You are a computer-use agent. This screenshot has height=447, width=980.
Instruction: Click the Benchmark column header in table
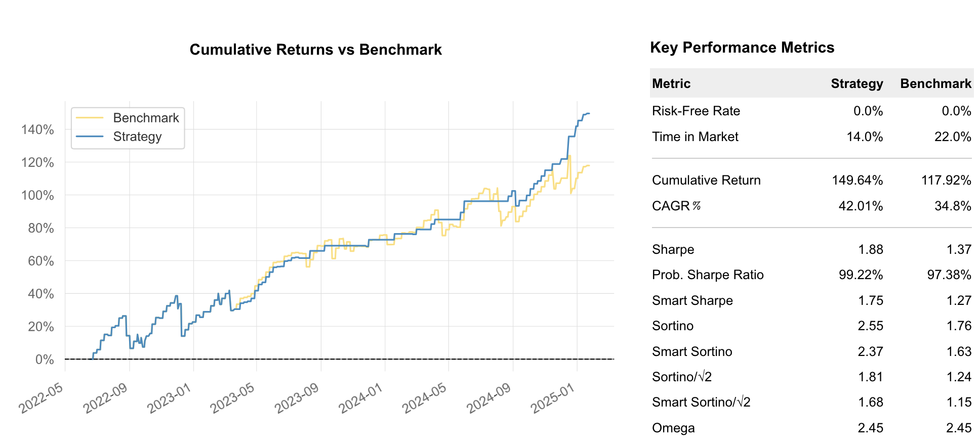(935, 83)
